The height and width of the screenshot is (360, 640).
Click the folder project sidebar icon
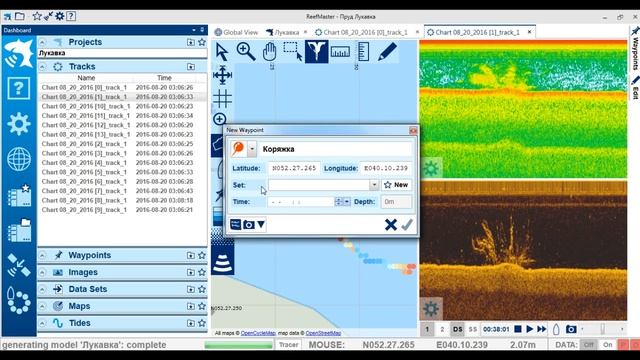pos(19,230)
